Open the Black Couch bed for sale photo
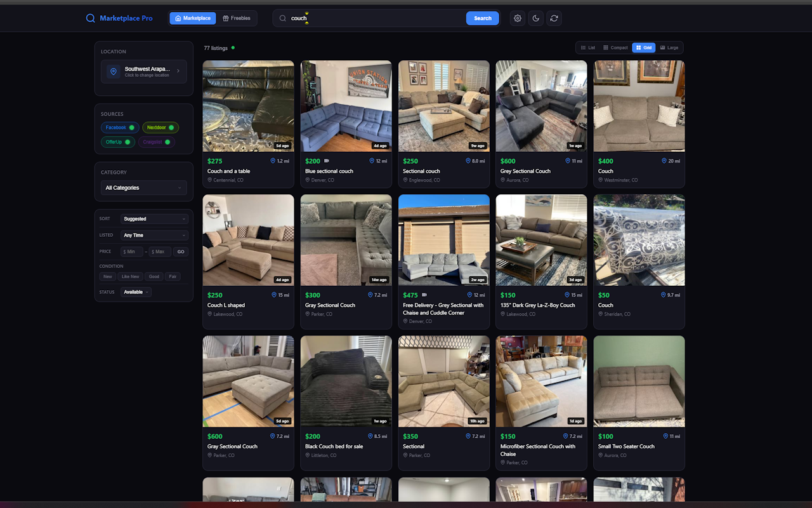Screen dimensions: 812x508 point(346,381)
